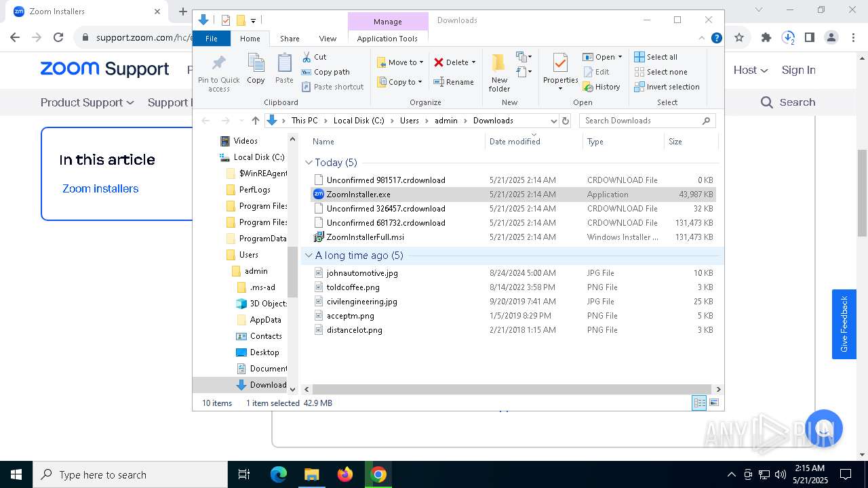Open the Windows Start menu

point(16,474)
